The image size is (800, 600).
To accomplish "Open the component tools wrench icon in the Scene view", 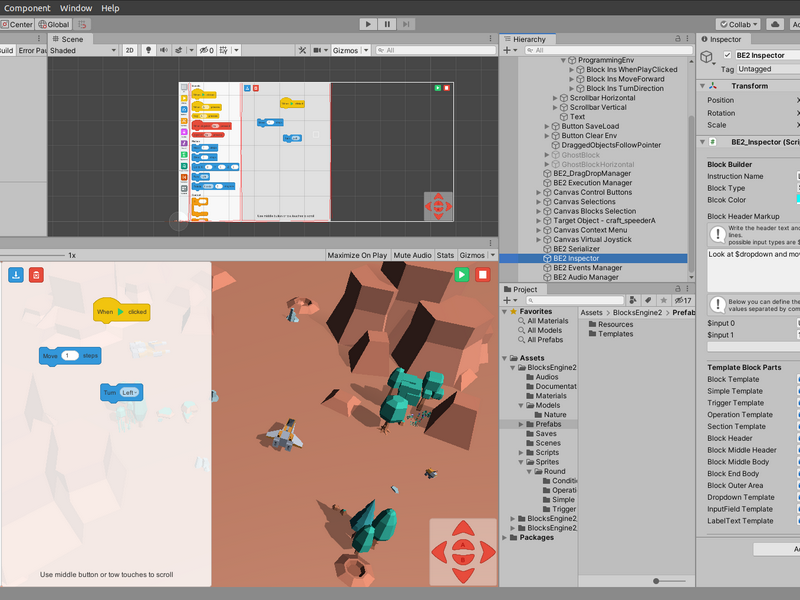I will 303,50.
